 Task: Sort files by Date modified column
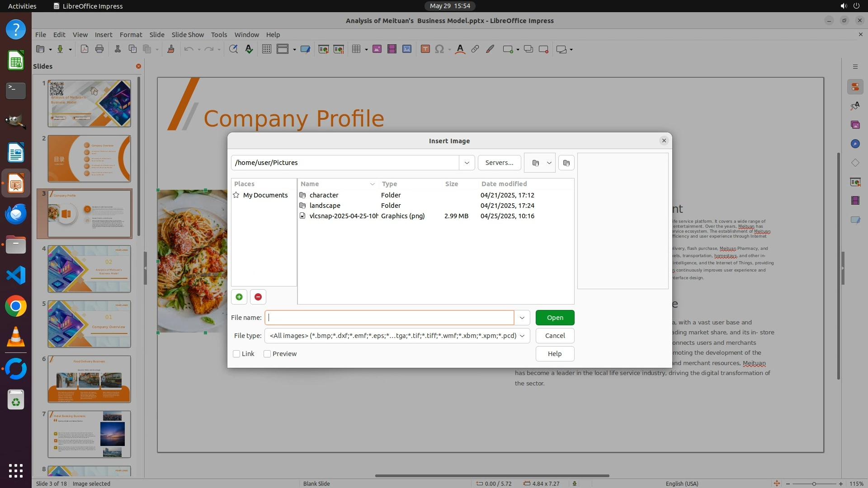coord(504,184)
